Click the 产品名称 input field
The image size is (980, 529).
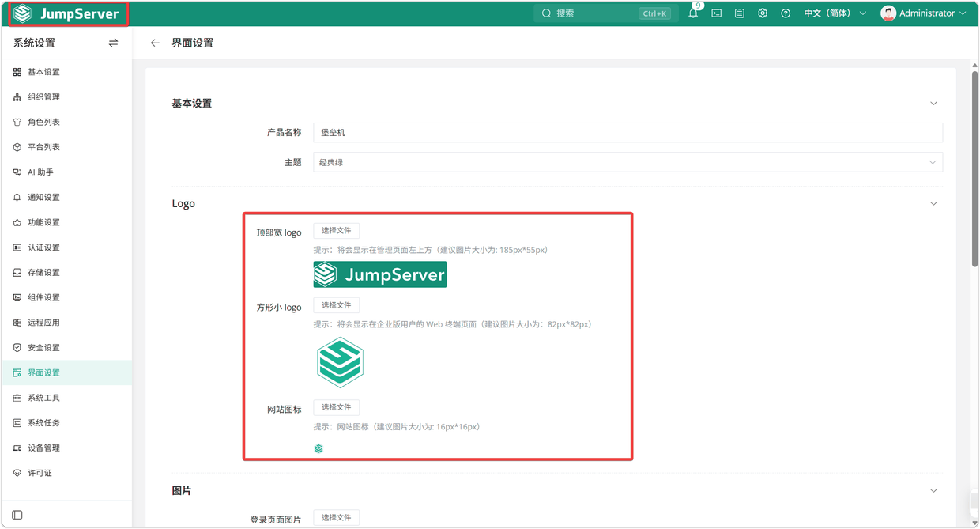click(x=628, y=132)
